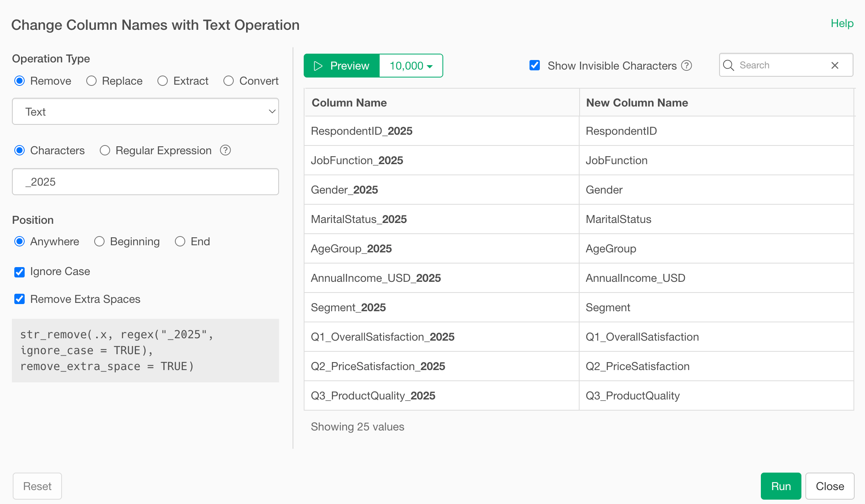The image size is (865, 504).
Task: Click the green Run button
Action: (781, 486)
